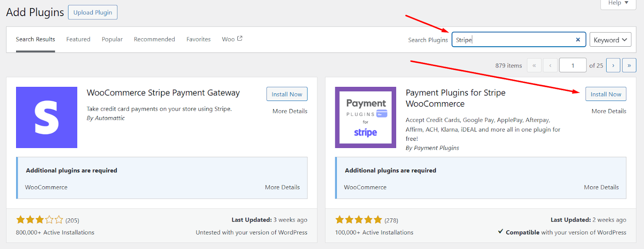Open Automattic author link
644x249 pixels.
click(110, 118)
